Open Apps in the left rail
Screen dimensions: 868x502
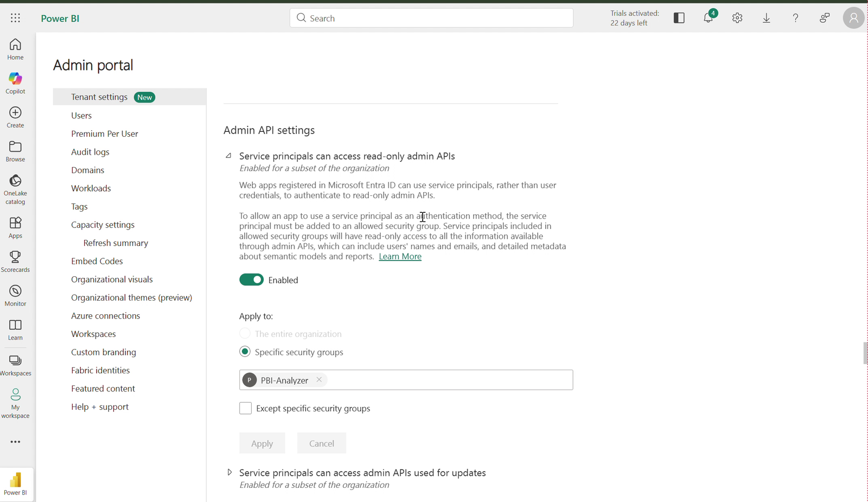[15, 228]
